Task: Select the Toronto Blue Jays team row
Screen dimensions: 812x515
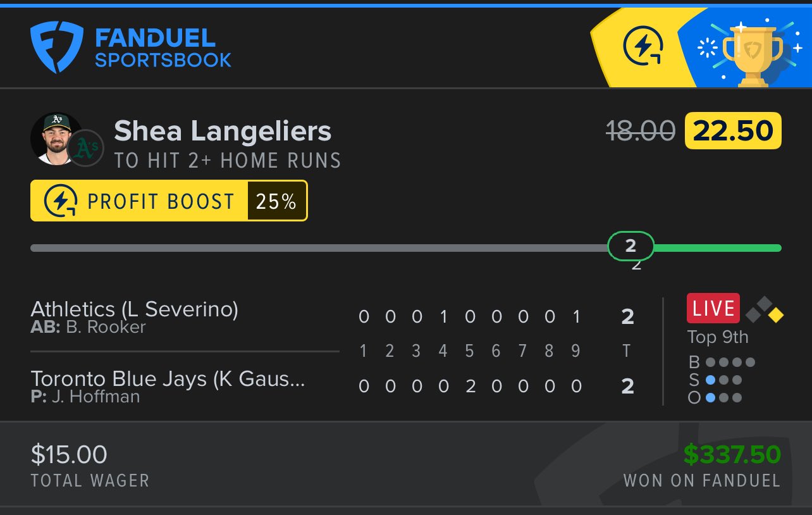Action: [168, 385]
